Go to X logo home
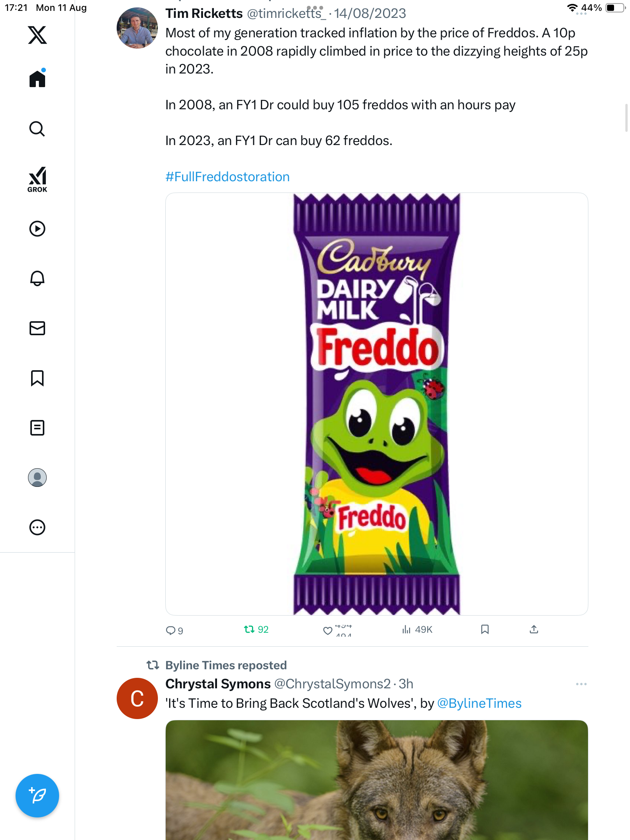630x840 pixels. click(x=37, y=35)
